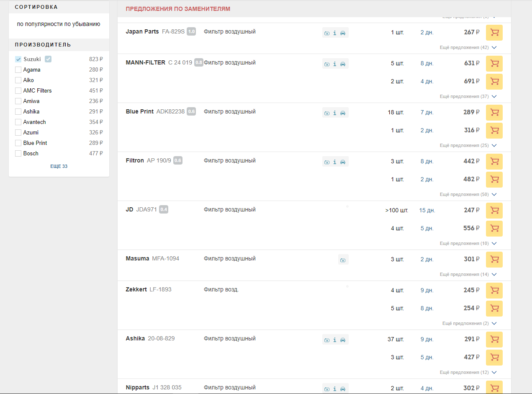Add Japan Parts FA-829S to cart

coord(494,32)
